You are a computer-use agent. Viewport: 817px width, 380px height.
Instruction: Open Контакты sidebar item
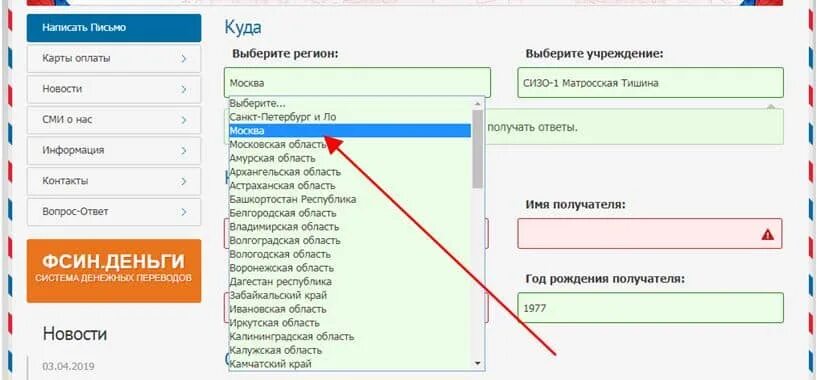(x=114, y=181)
